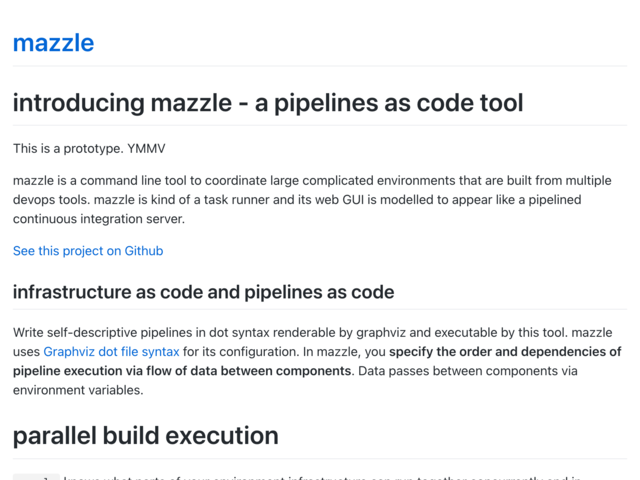
Task: Follow the See this project on Github link
Action: click(88, 251)
